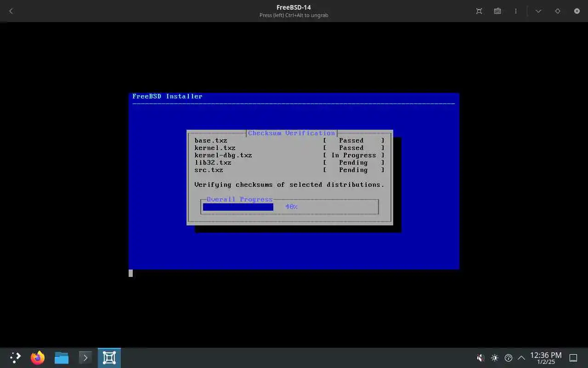Click the base.txz row

[x=289, y=140]
